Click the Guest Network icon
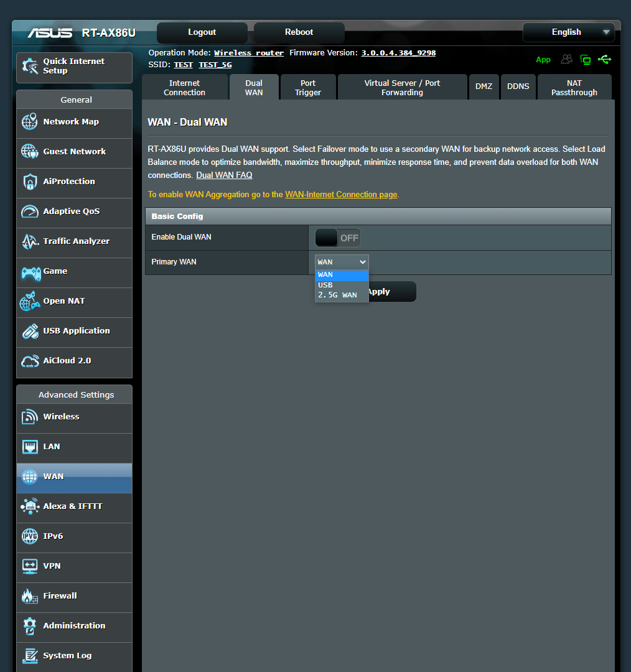This screenshot has height=672, width=631. tap(30, 151)
